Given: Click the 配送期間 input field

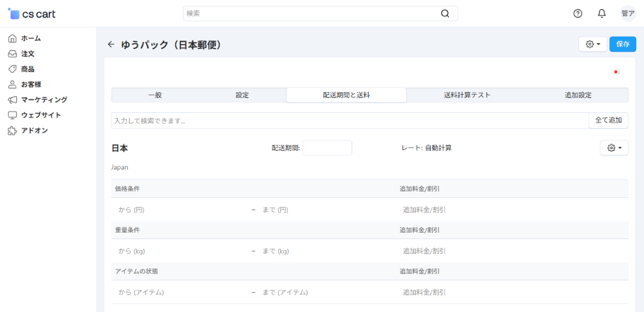Looking at the screenshot, I should coord(327,148).
